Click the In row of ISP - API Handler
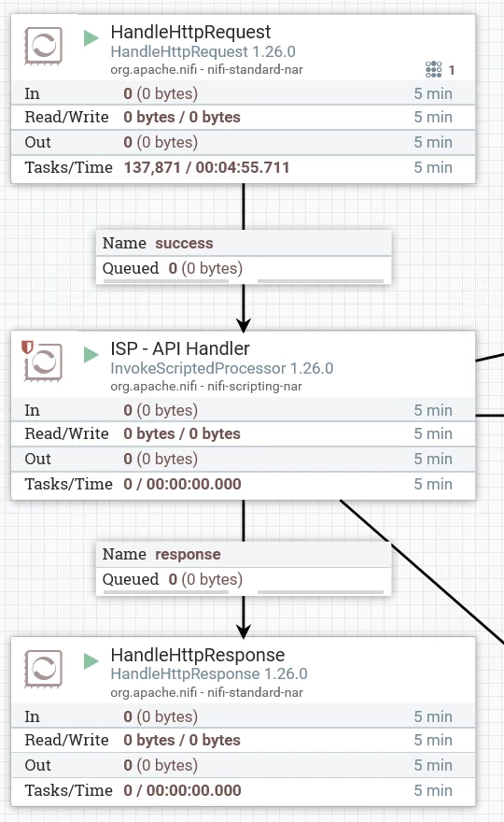This screenshot has width=504, height=822. [243, 410]
